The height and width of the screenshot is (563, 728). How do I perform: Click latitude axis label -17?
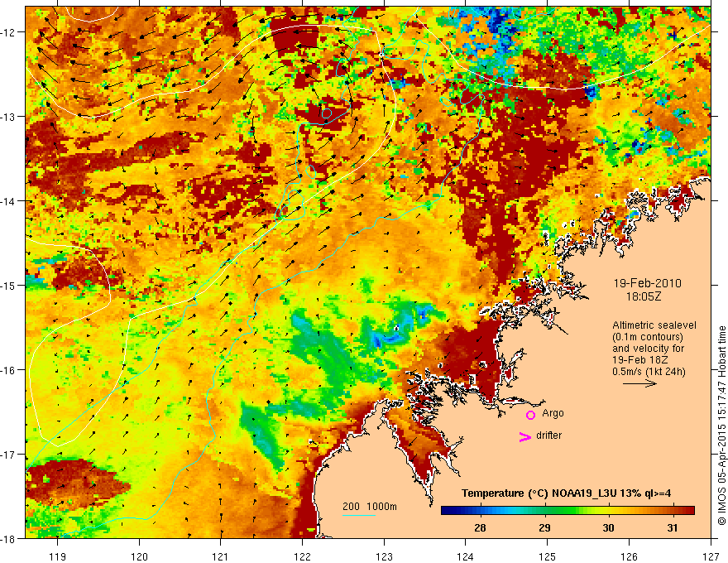click(8, 455)
